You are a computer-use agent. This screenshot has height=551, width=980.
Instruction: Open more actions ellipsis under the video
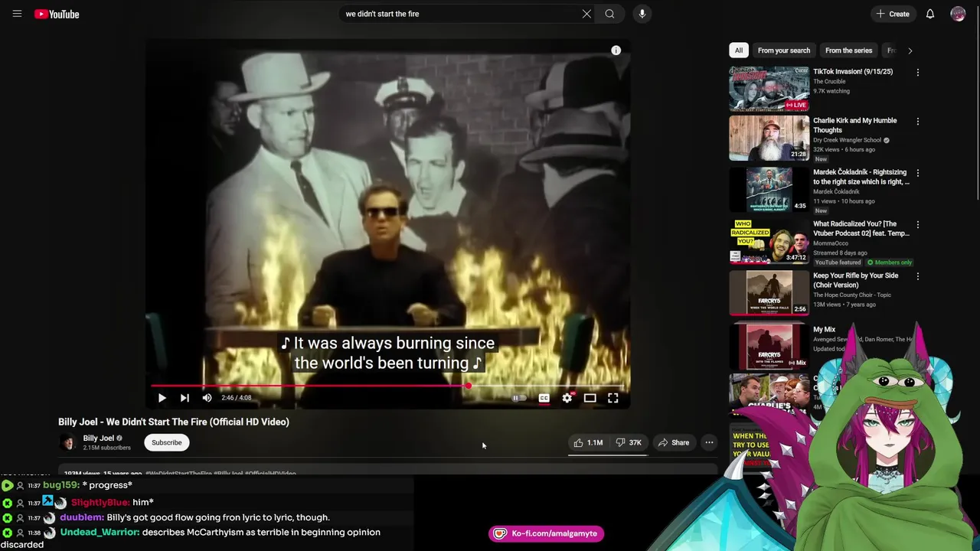click(709, 442)
